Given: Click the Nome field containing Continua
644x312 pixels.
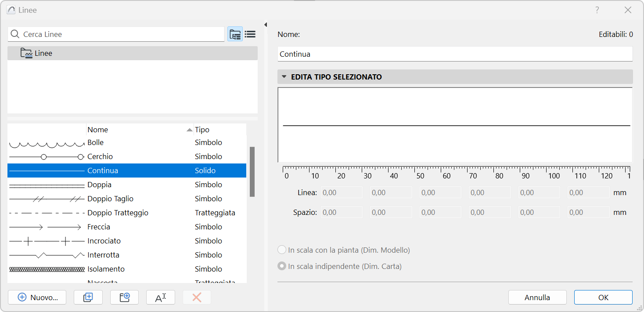Looking at the screenshot, I should pos(455,54).
